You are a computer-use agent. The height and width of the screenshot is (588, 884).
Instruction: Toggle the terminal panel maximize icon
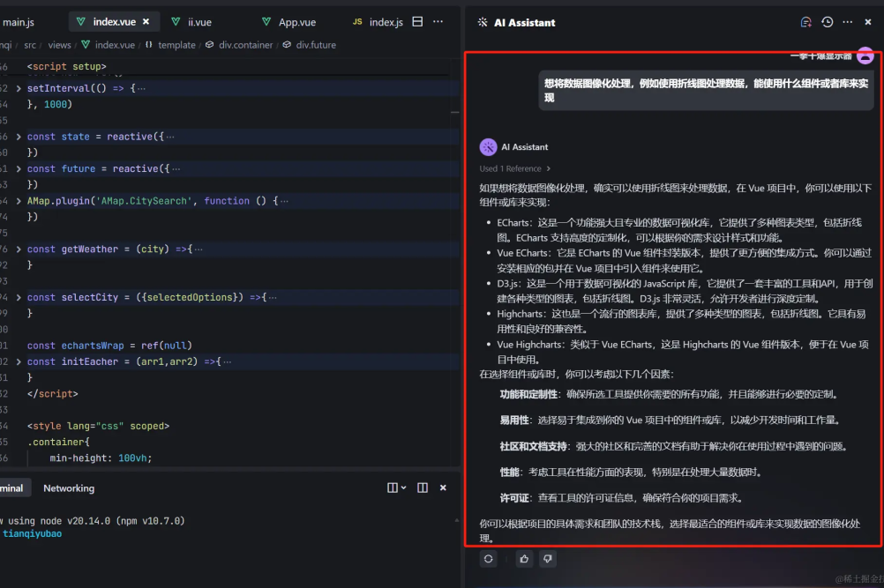[423, 488]
